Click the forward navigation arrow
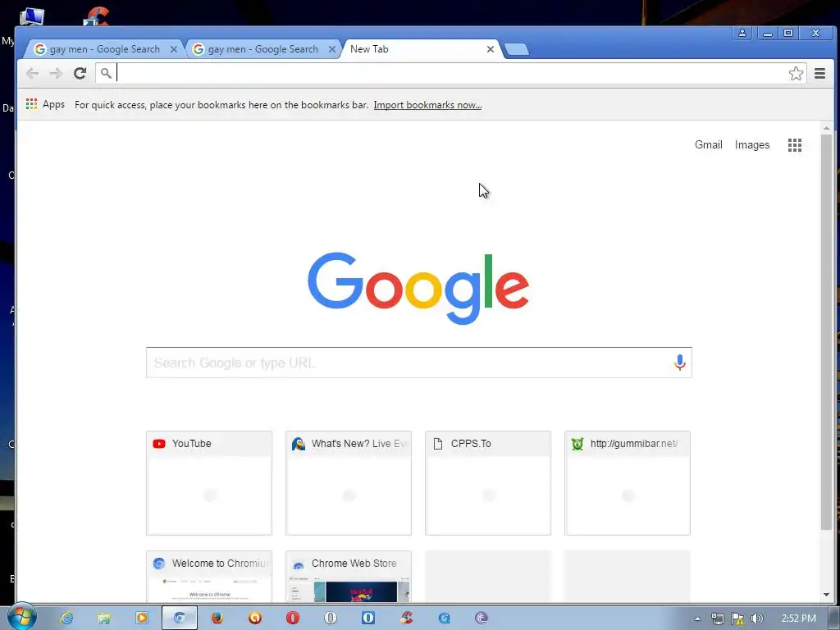The image size is (840, 630). (56, 73)
